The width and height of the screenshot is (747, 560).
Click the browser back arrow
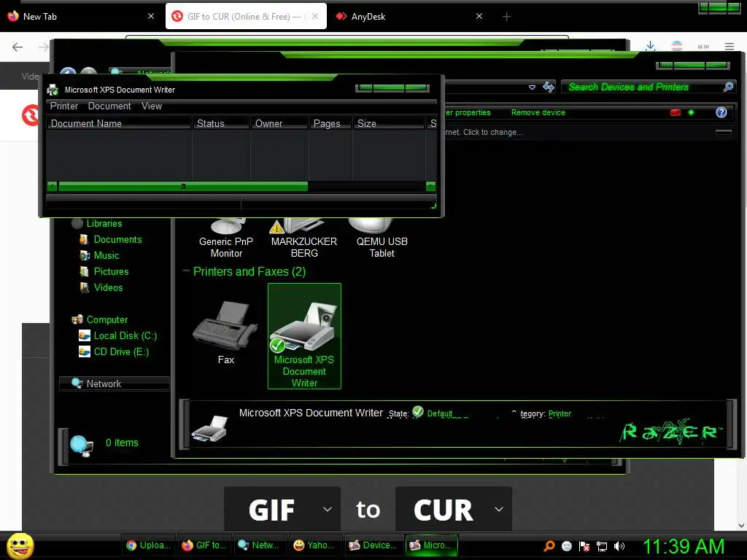[18, 47]
